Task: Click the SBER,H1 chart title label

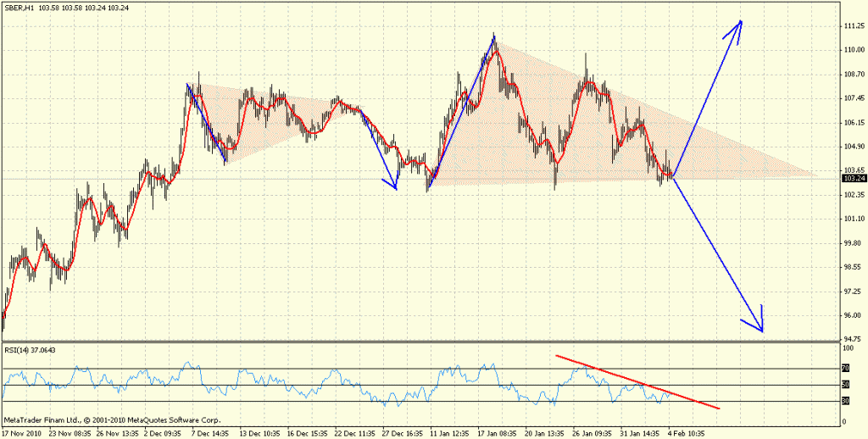Action: click(20, 8)
